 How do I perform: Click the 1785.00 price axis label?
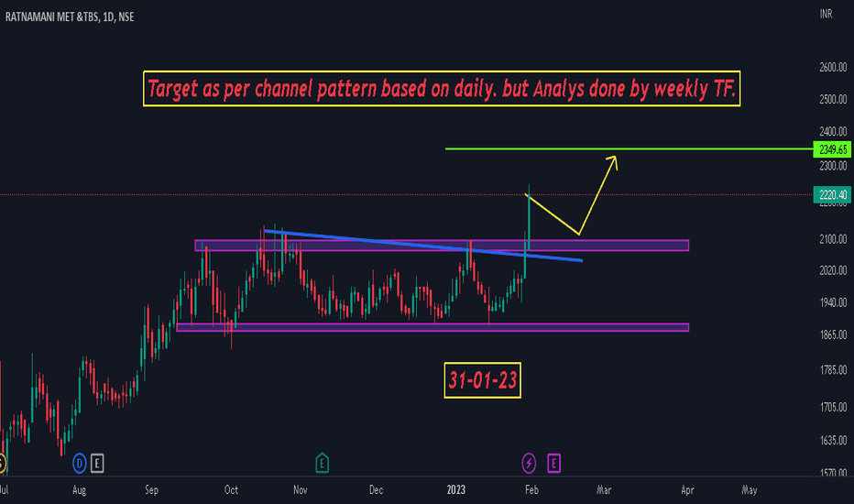coord(833,370)
